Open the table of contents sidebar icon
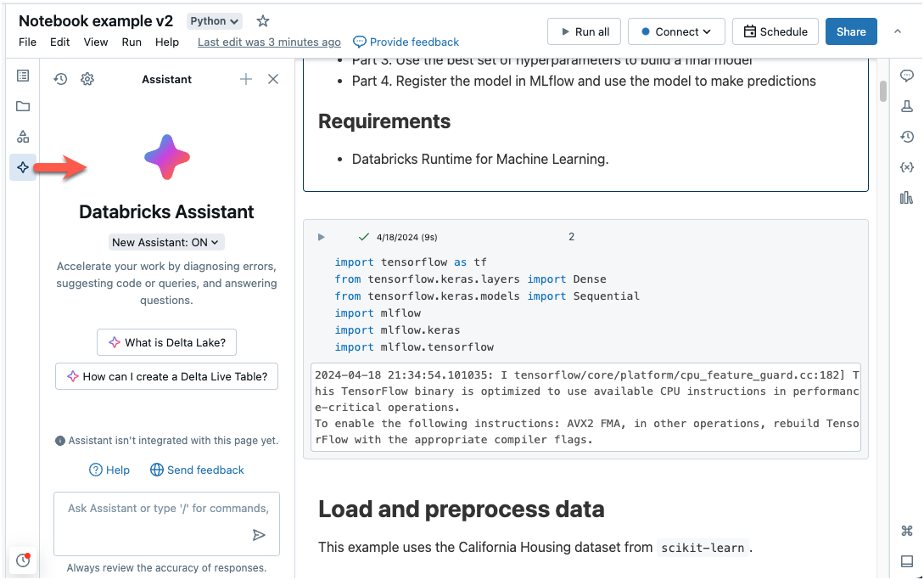This screenshot has width=924, height=580. pyautogui.click(x=23, y=76)
